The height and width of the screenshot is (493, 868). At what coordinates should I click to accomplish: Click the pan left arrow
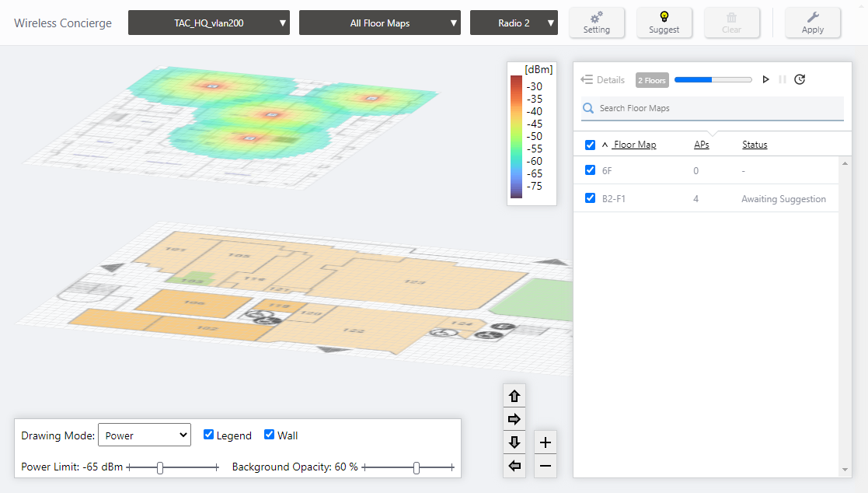514,466
